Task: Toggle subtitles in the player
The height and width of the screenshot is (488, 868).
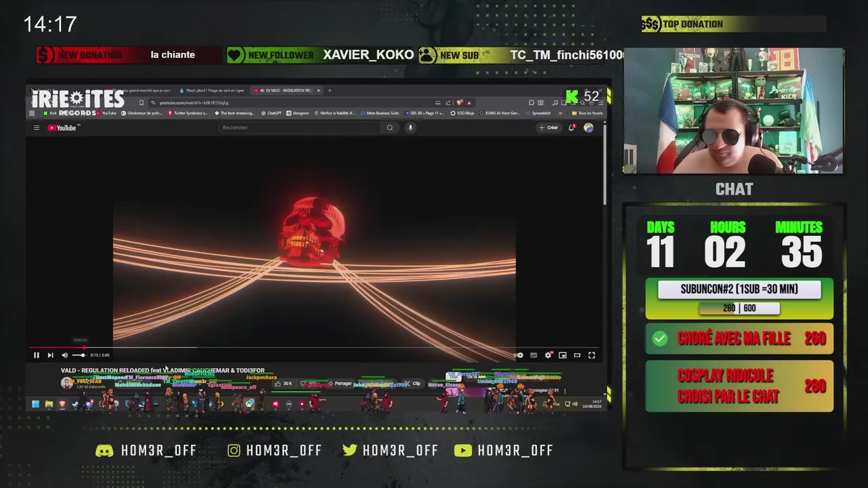Action: tap(534, 355)
